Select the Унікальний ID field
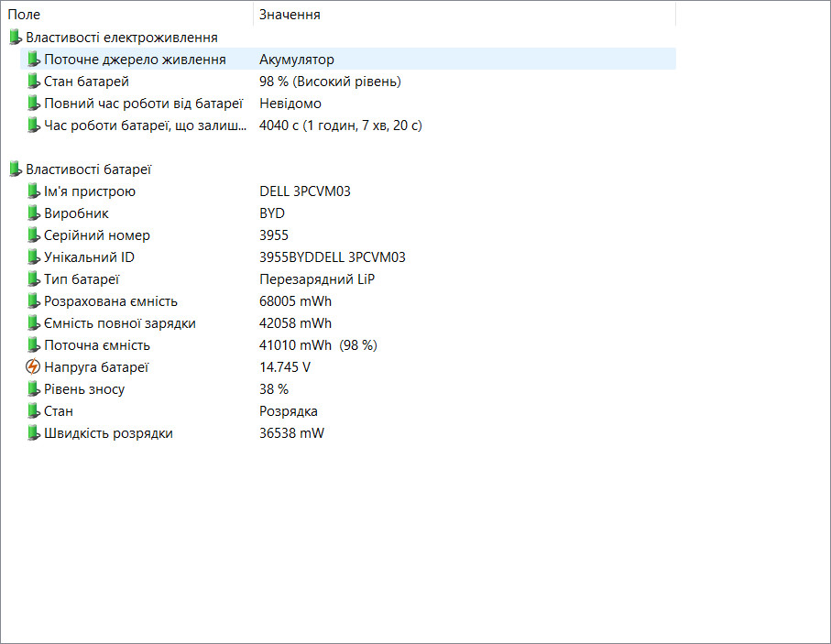This screenshot has height=644, width=831. (x=89, y=257)
